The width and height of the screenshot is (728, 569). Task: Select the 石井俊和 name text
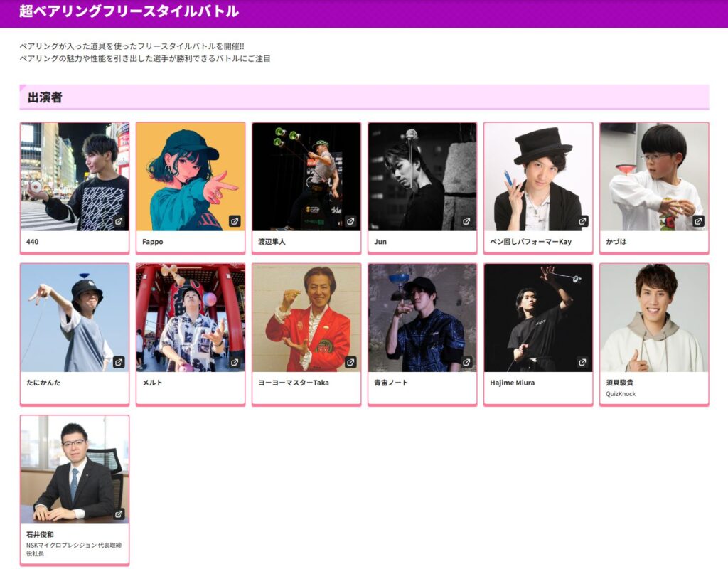tap(40, 534)
